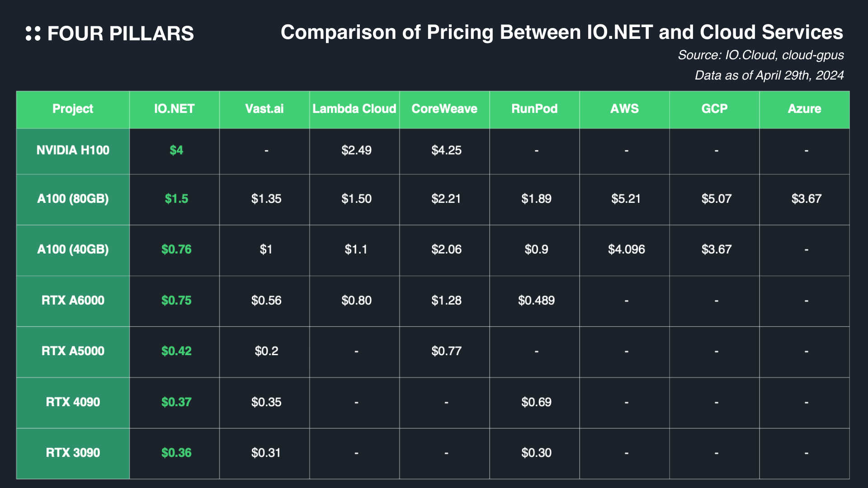Click the RTX 3090 row label

pos(73,453)
